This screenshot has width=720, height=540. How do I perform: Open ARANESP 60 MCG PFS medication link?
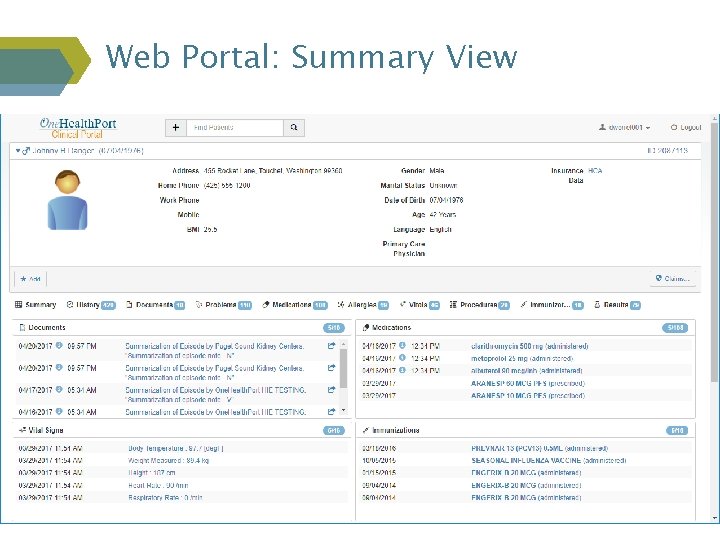(528, 383)
